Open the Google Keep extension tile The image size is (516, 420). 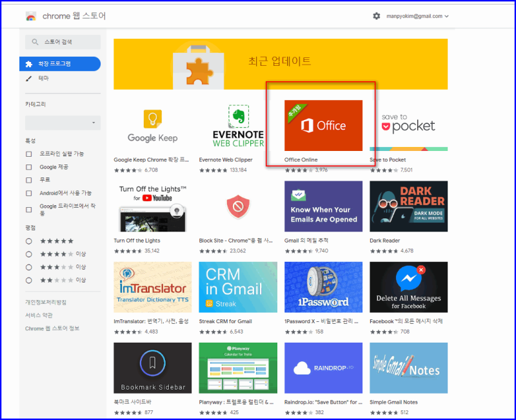[153, 125]
